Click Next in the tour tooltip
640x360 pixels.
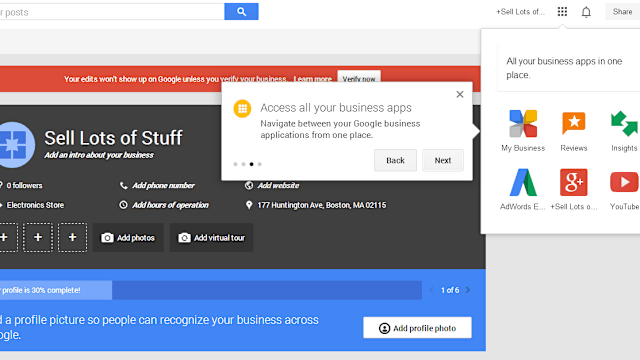[442, 160]
